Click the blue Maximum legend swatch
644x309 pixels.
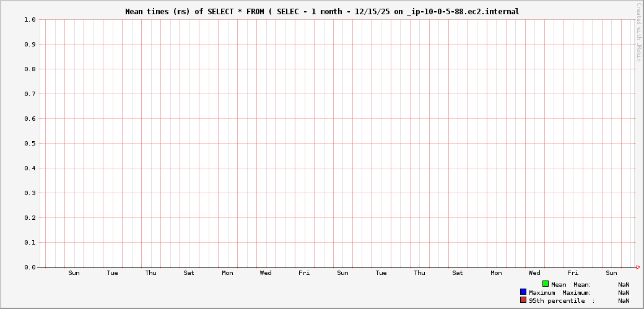(523, 292)
